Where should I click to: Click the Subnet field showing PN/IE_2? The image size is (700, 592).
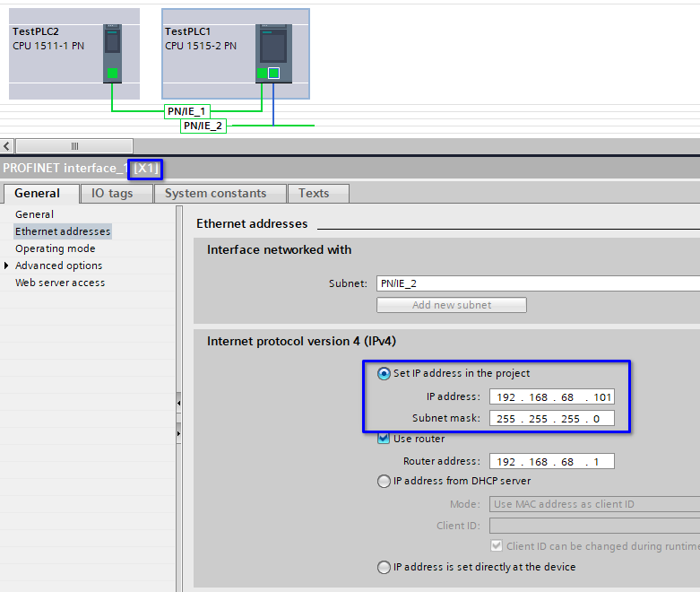(538, 283)
